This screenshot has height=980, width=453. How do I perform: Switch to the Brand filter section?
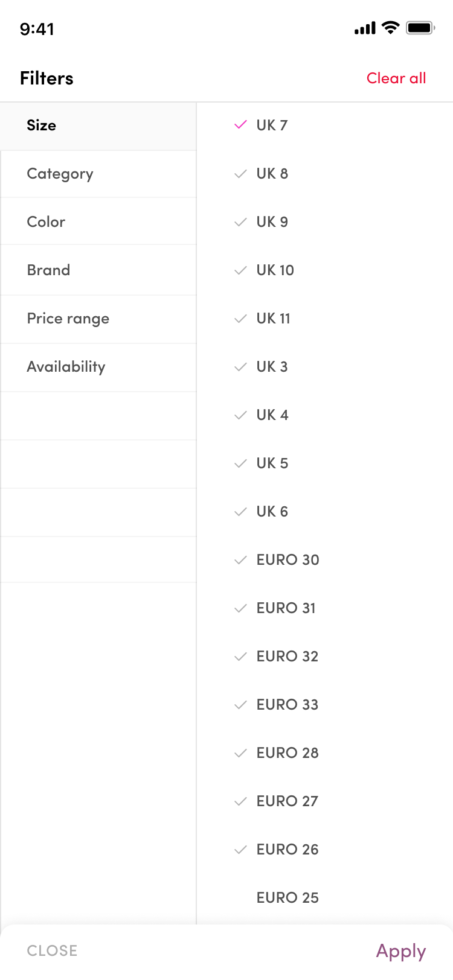[48, 270]
